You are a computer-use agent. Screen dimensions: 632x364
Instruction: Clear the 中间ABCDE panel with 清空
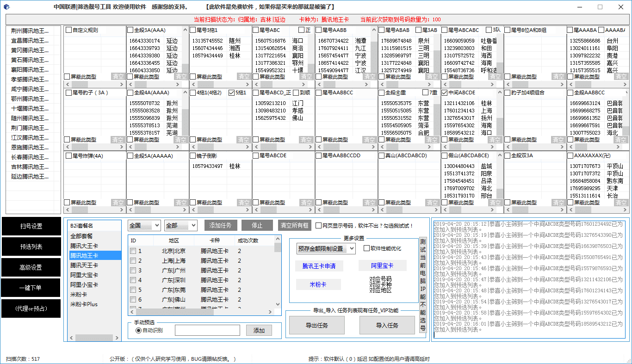pyautogui.click(x=495, y=139)
